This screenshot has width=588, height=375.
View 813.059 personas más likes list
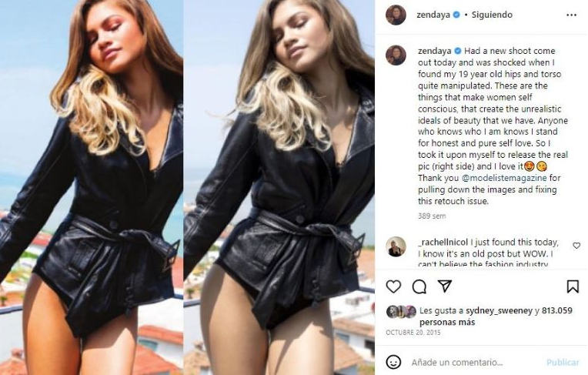click(x=496, y=316)
